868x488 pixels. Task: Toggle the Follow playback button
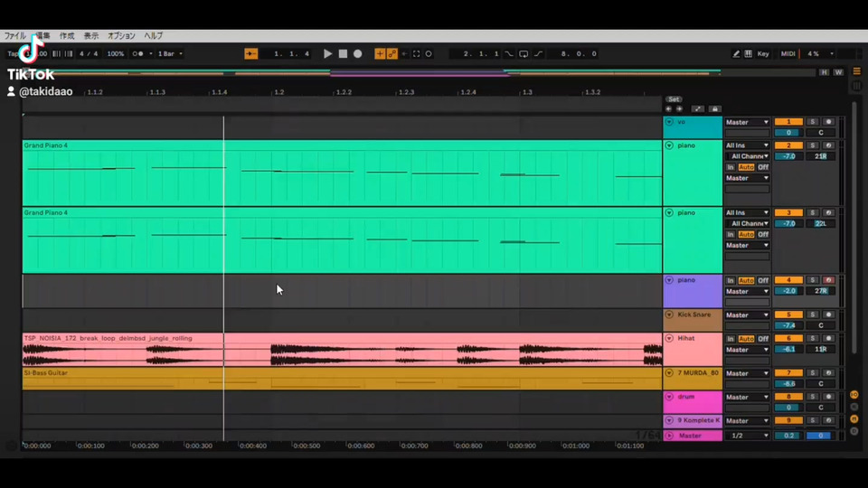(250, 53)
